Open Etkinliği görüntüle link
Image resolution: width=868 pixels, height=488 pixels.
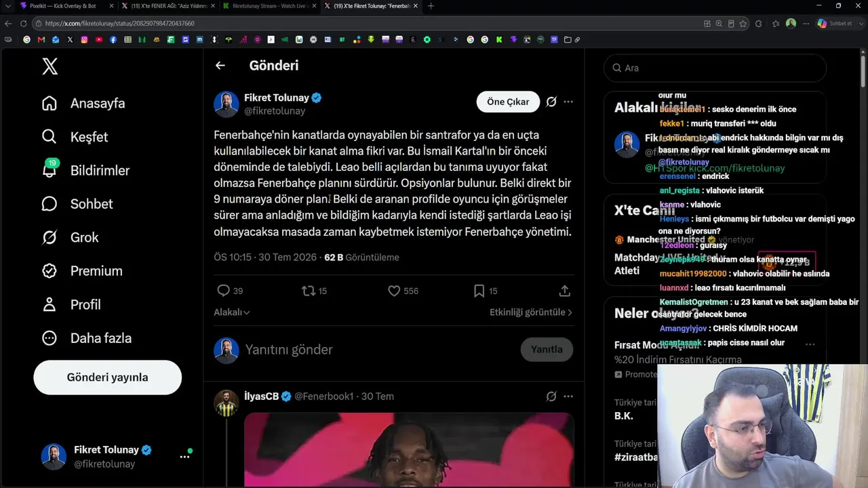click(x=531, y=312)
